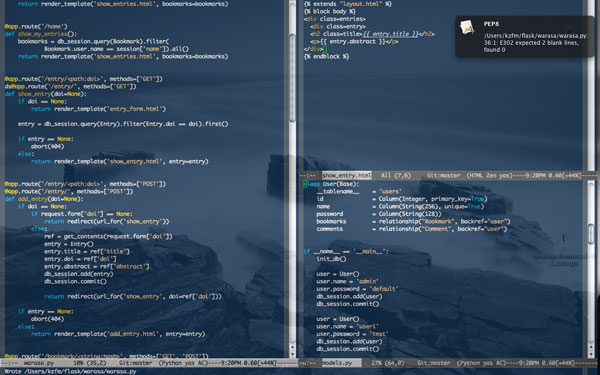Click the entry.doi = ref['doi'] line
The image size is (600, 375).
[x=80, y=259]
